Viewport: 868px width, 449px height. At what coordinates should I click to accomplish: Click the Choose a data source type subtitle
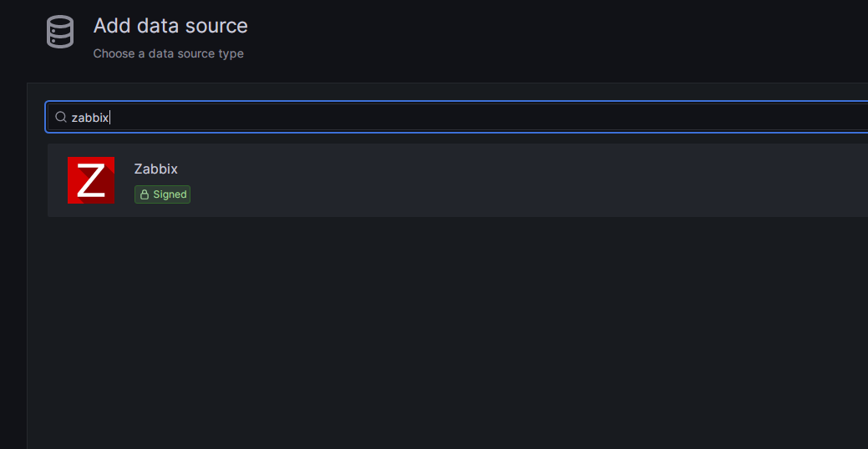[168, 53]
